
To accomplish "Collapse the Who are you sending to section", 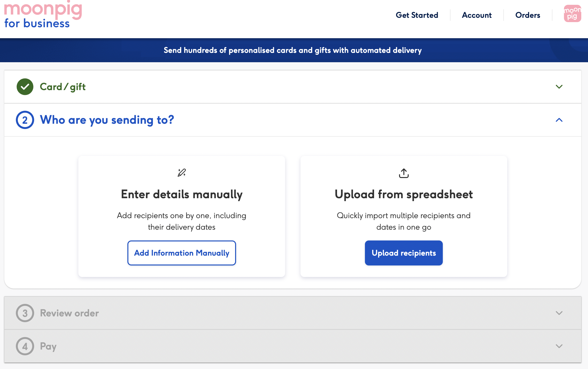I will (x=559, y=120).
